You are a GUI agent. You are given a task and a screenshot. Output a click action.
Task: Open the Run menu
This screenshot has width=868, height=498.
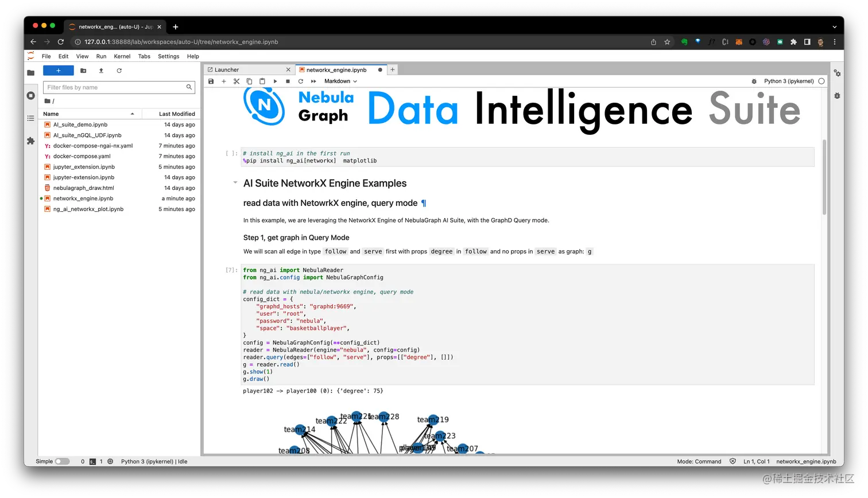[101, 56]
